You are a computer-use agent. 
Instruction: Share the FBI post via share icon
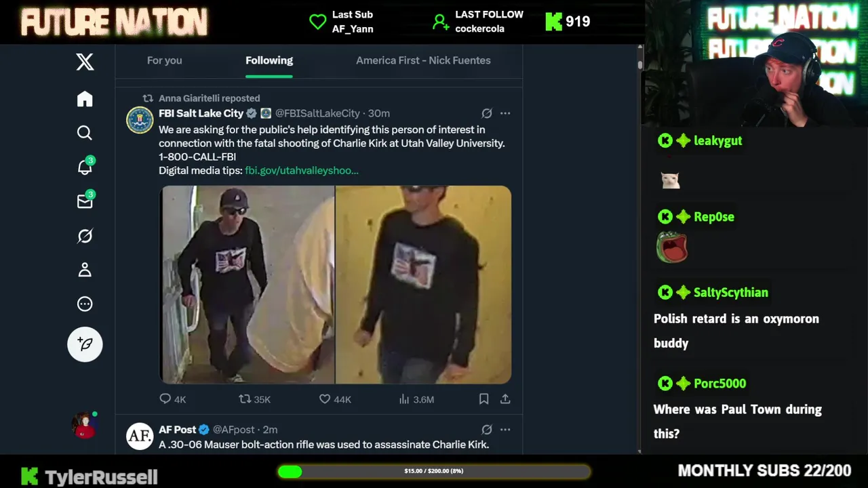[x=505, y=399]
